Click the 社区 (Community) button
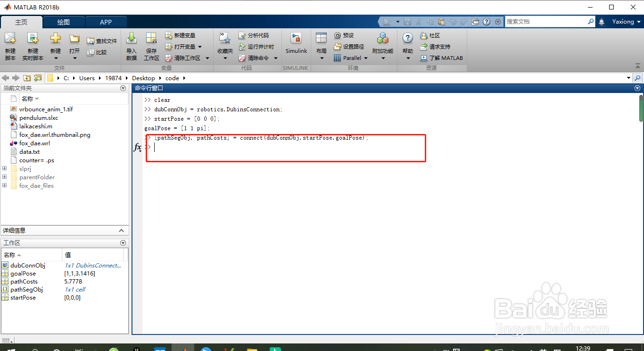 pos(430,35)
